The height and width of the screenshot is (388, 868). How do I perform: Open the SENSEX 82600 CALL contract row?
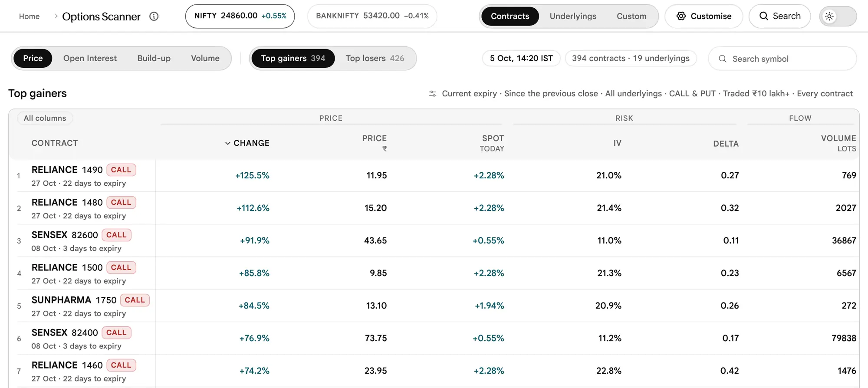[x=434, y=241]
